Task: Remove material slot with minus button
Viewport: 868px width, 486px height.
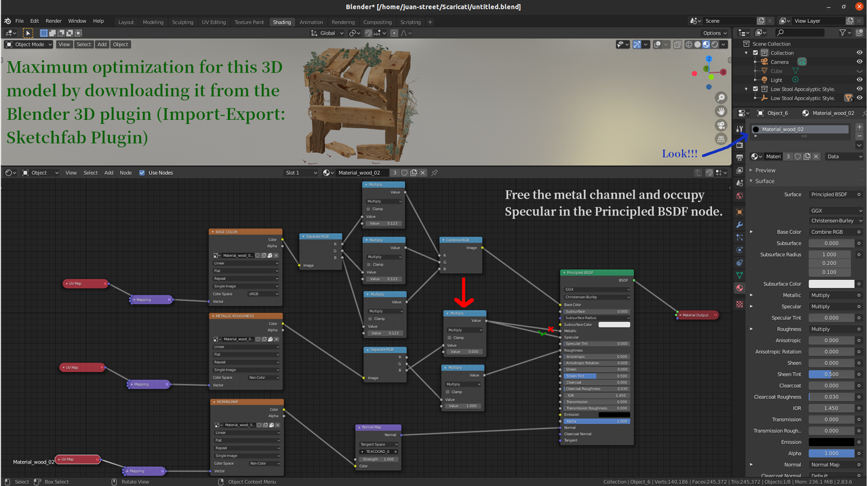Action: [859, 136]
